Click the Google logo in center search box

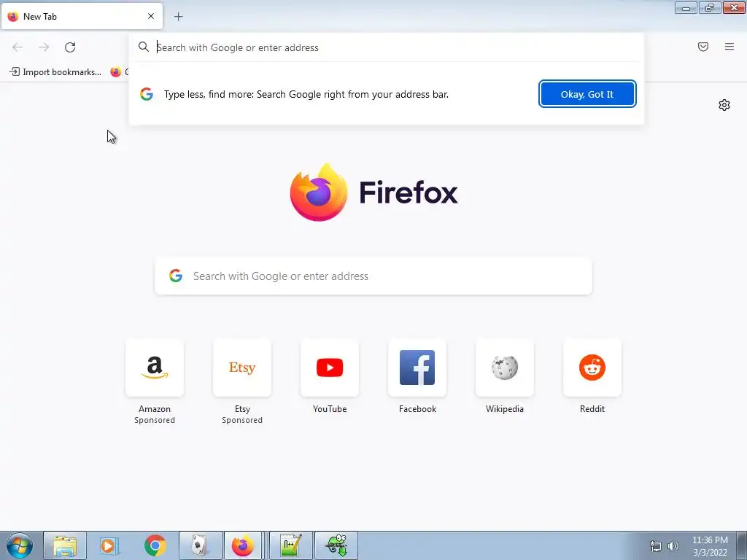(176, 276)
